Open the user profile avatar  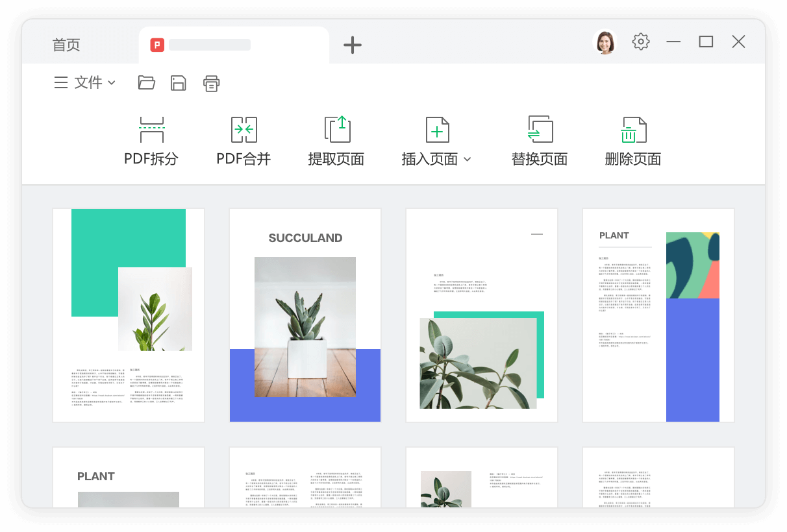pos(605,42)
